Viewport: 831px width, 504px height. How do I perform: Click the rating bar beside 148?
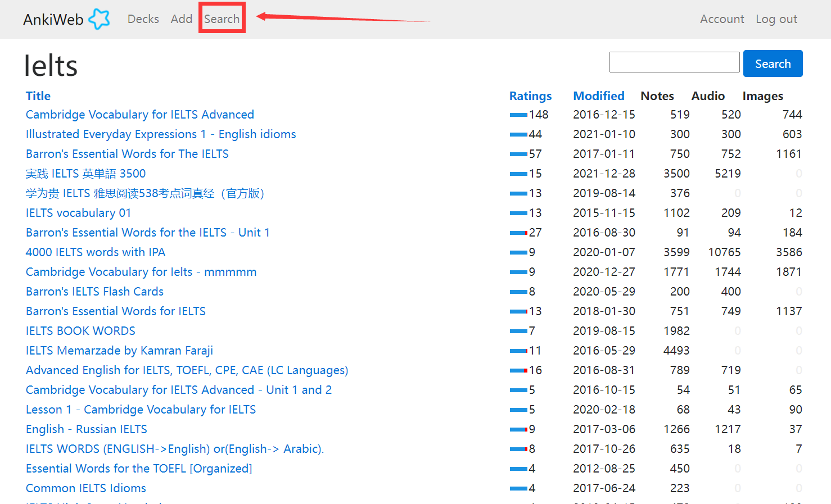[518, 115]
